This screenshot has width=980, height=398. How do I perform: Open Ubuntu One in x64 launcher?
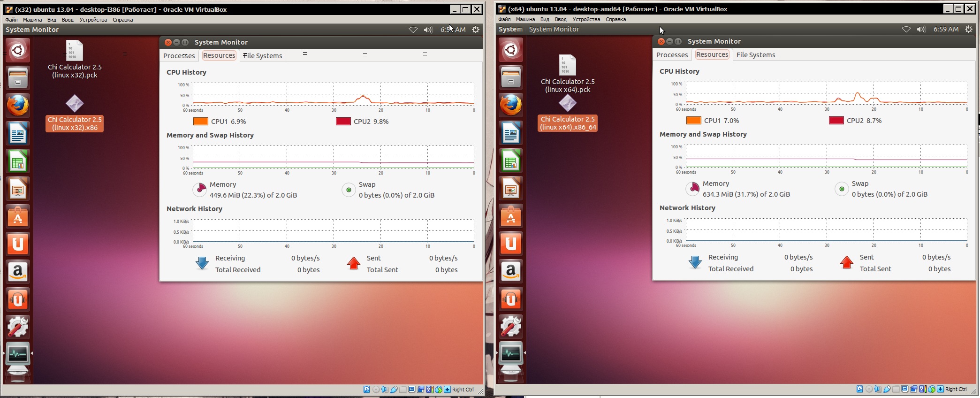click(511, 244)
